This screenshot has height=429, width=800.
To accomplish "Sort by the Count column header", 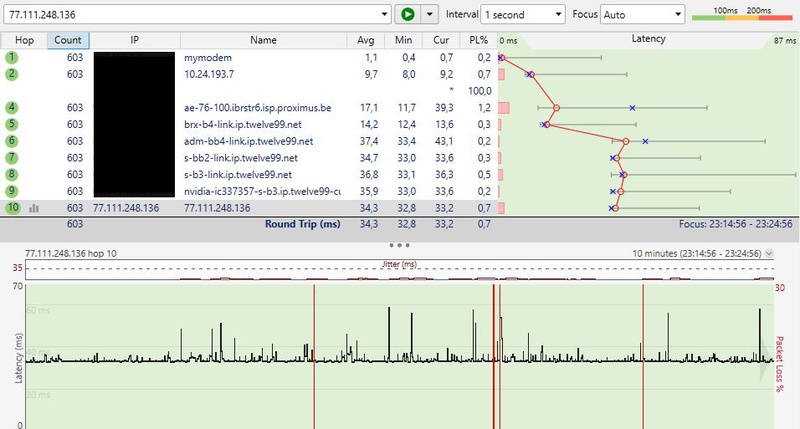I will coord(68,40).
